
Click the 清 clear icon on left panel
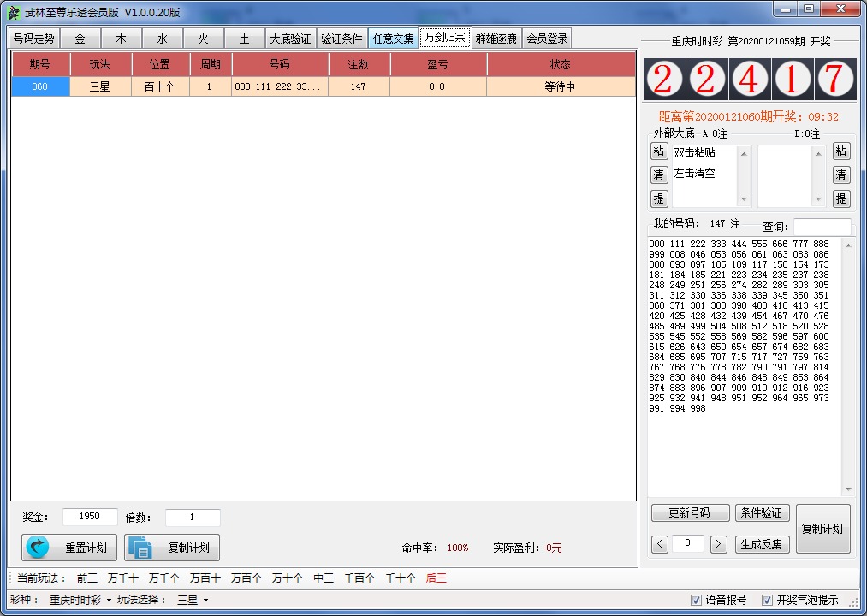(659, 175)
